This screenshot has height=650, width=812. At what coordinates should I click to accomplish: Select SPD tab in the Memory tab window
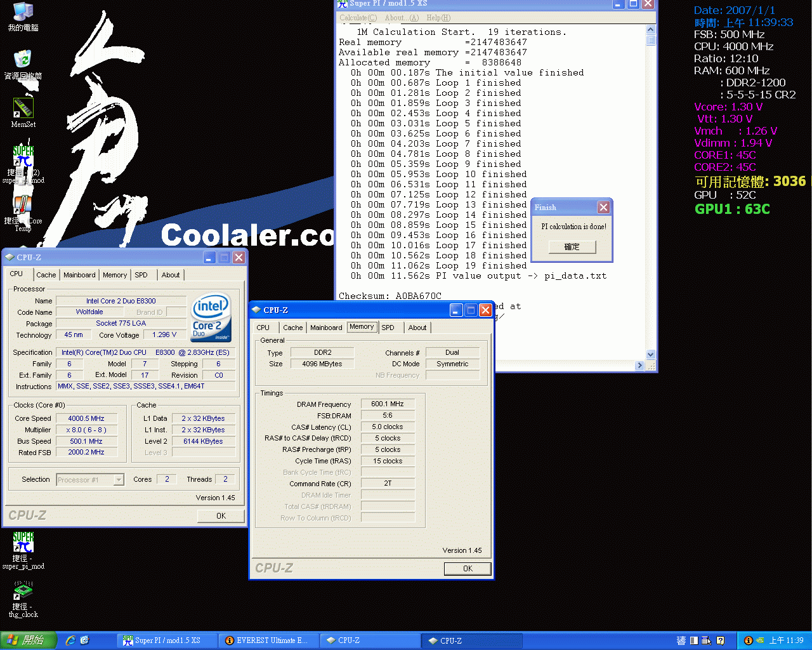pyautogui.click(x=388, y=328)
